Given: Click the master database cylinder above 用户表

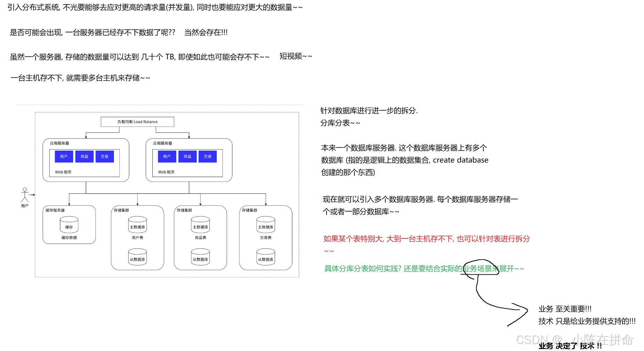Looking at the screenshot, I should (x=137, y=225).
